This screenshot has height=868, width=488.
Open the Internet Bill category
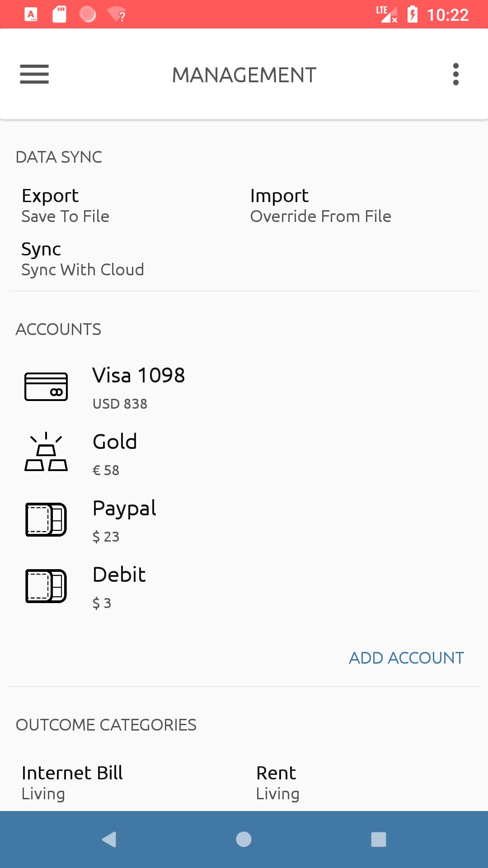(72, 783)
